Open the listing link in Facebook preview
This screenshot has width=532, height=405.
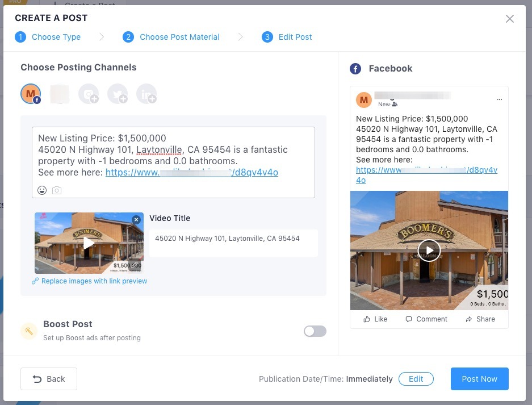[x=426, y=175]
